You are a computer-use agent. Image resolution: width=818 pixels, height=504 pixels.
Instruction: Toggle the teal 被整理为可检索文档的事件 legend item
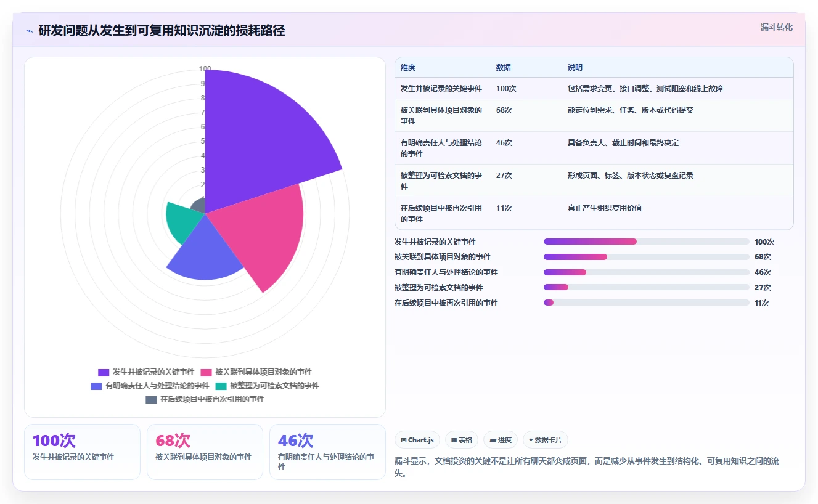(x=267, y=386)
